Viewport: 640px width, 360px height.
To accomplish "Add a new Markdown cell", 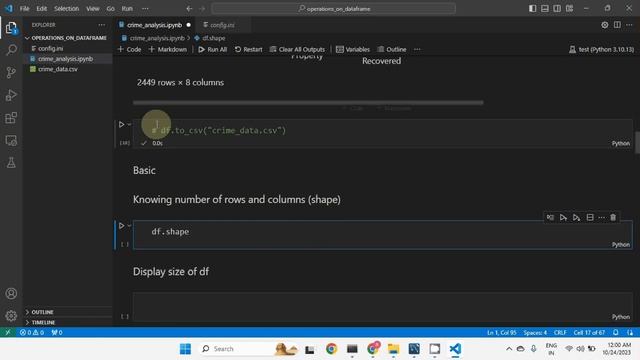I will pyautogui.click(x=168, y=49).
